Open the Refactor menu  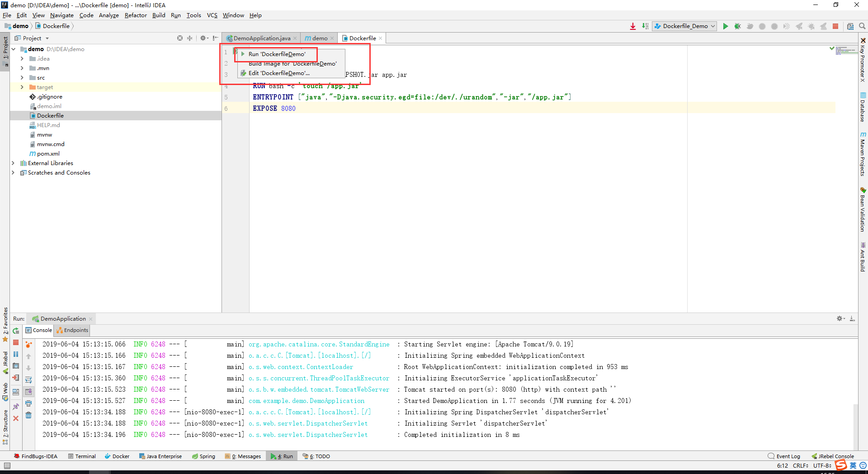136,15
